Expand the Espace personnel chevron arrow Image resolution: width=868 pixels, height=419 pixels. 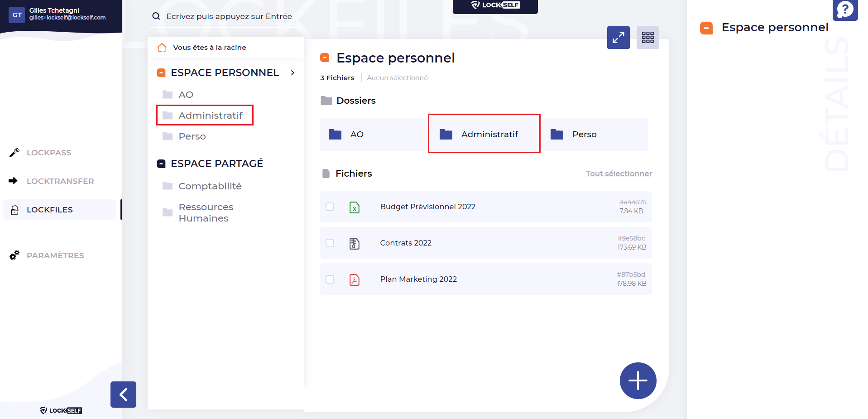pyautogui.click(x=293, y=72)
